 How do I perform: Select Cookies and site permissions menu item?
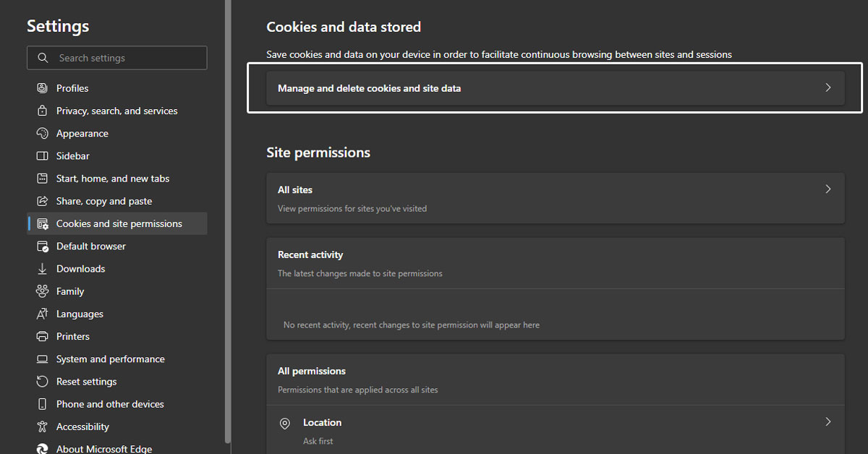pyautogui.click(x=117, y=223)
